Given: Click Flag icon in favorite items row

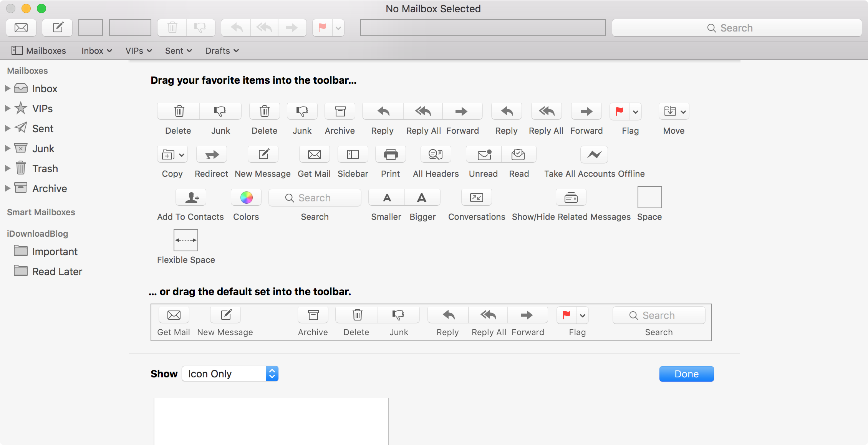Looking at the screenshot, I should (620, 111).
